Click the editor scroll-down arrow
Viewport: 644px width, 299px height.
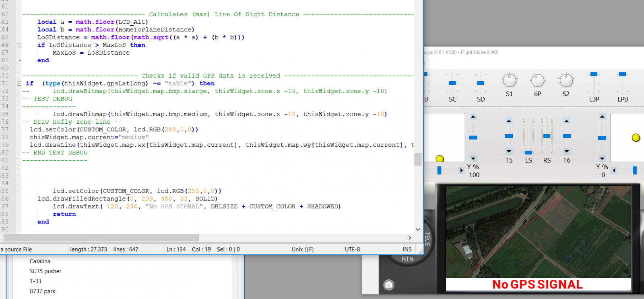click(x=418, y=229)
